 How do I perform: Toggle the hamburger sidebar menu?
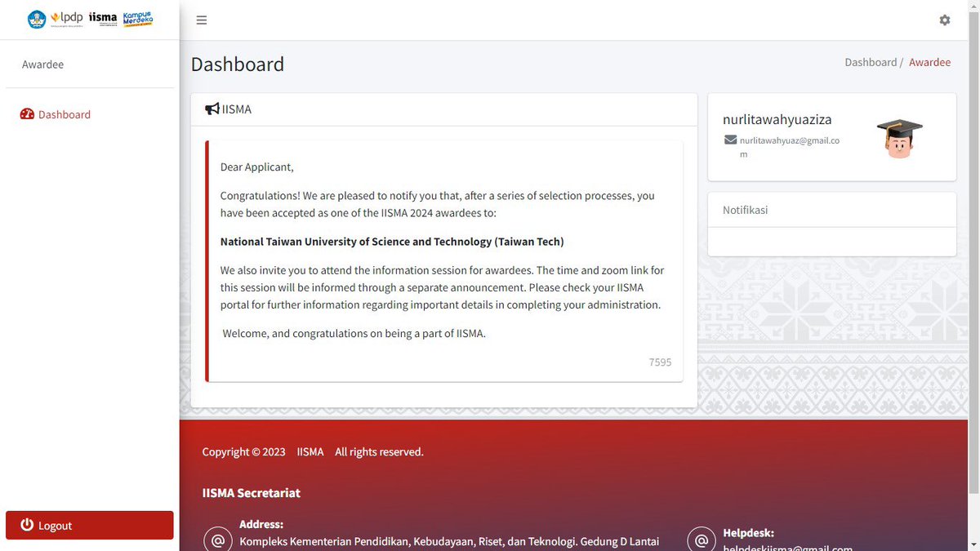202,20
